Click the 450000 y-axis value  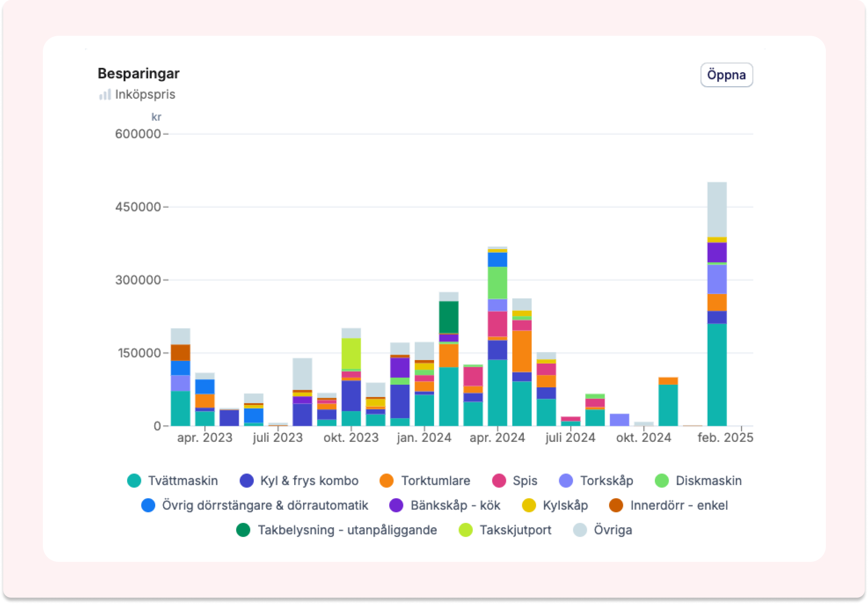point(138,207)
